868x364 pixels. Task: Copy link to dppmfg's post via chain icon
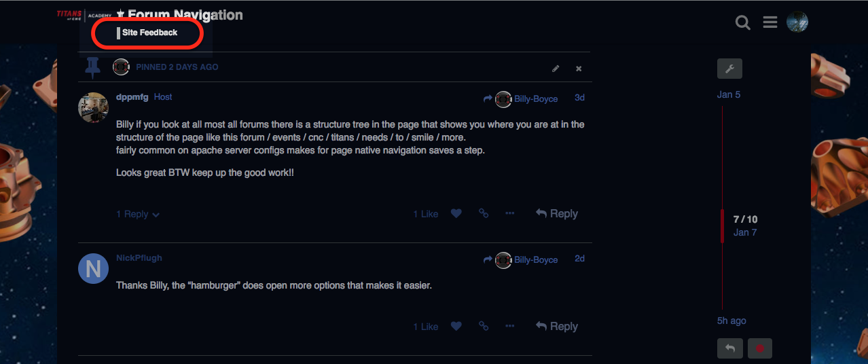tap(484, 213)
